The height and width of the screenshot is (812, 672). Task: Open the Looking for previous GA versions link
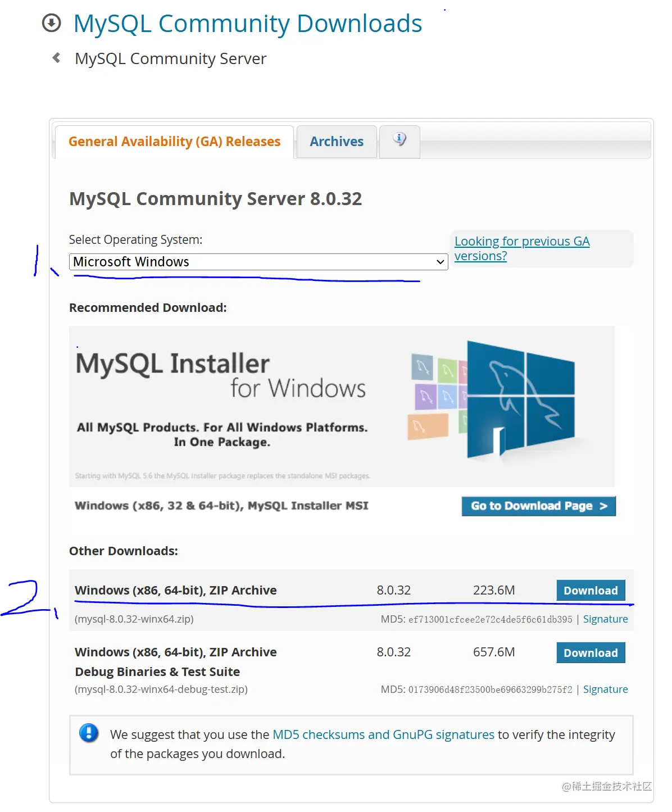(522, 248)
